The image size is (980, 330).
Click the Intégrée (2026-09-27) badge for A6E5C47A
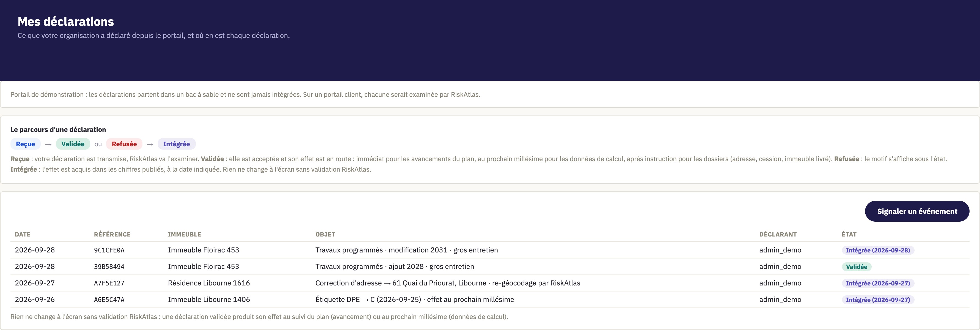[x=878, y=300]
